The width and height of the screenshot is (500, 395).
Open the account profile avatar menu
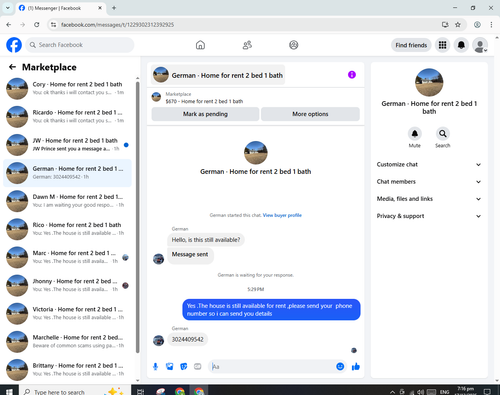(x=480, y=45)
